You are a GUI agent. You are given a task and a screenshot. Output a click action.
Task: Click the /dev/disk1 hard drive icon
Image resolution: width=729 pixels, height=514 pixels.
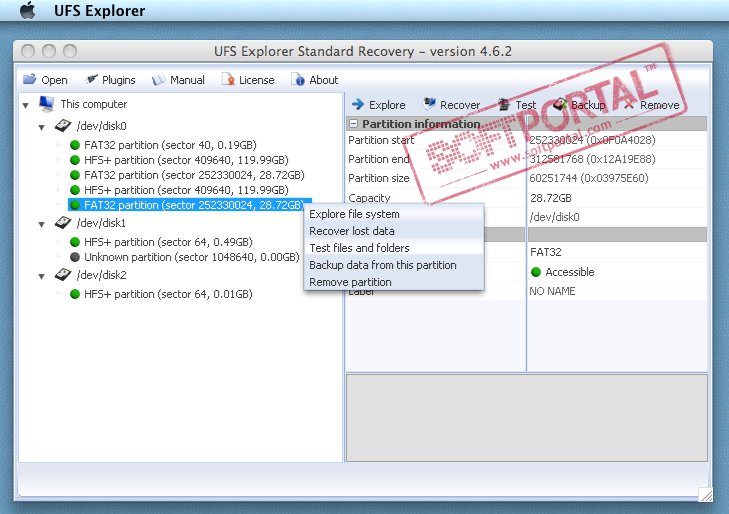click(63, 223)
